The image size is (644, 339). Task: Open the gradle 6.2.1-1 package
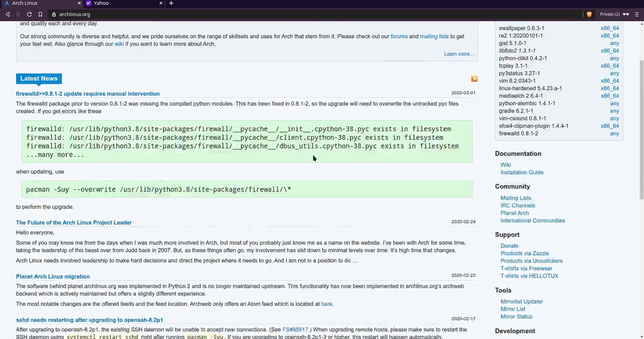pyautogui.click(x=516, y=111)
